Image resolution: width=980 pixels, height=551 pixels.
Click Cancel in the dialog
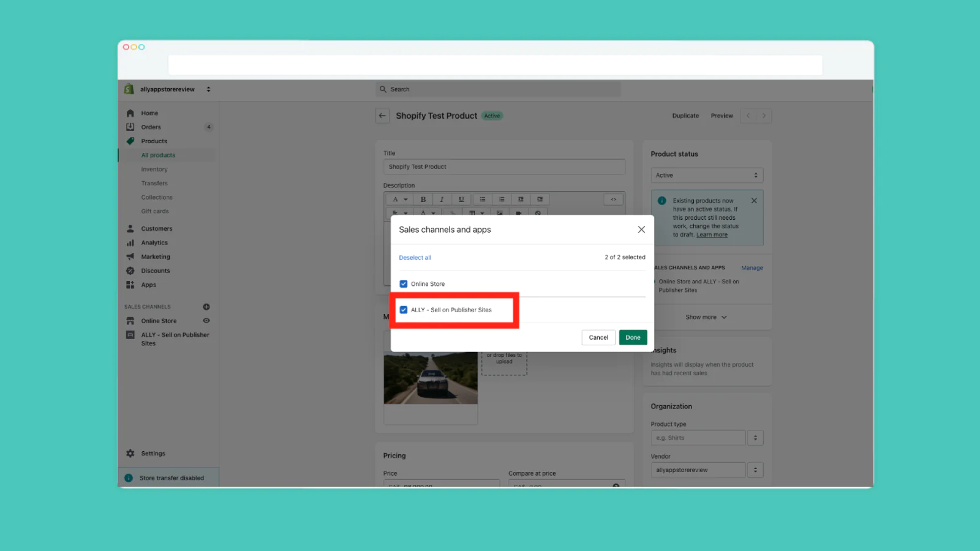(598, 337)
